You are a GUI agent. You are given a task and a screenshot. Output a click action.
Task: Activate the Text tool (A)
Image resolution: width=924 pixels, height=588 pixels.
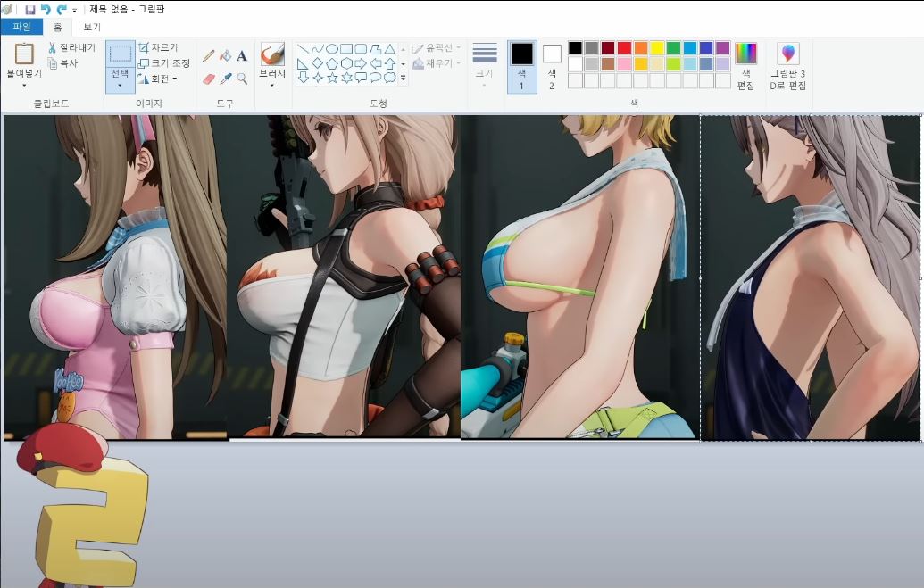242,55
